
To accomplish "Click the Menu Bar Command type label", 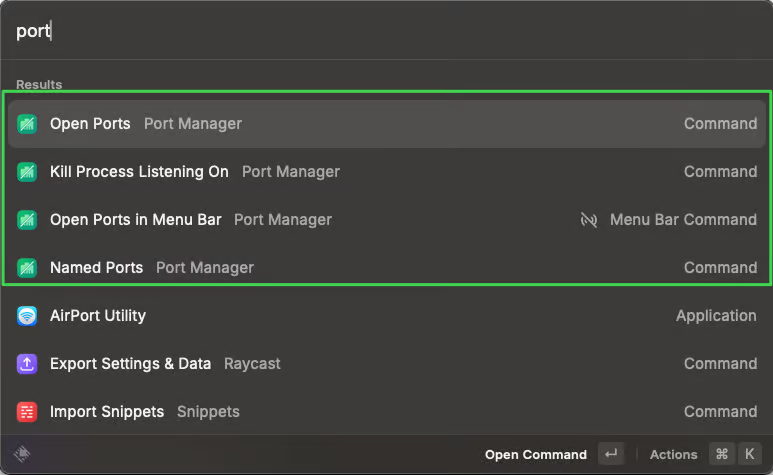I will point(683,220).
